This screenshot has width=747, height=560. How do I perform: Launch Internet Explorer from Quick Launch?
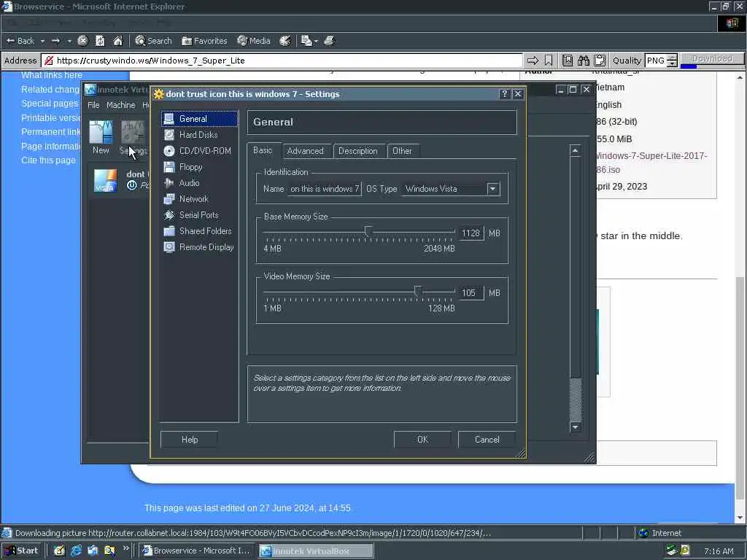pos(76,551)
